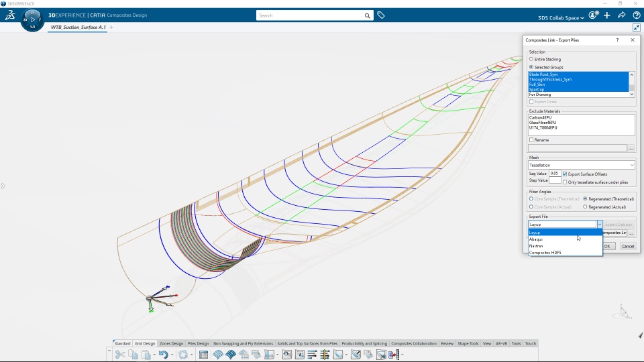The image size is (644, 362).
Task: Click the top Search input field
Action: [310, 15]
